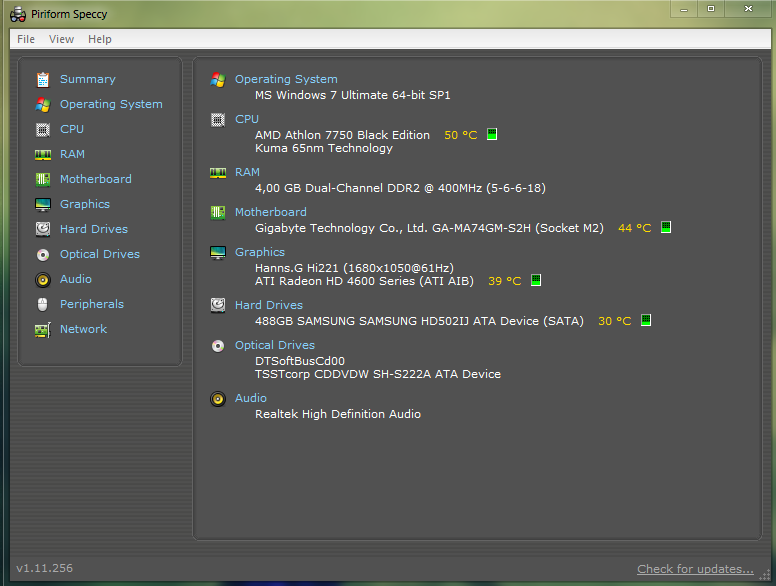Click the Network icon in sidebar
The width and height of the screenshot is (776, 586).
pos(42,329)
